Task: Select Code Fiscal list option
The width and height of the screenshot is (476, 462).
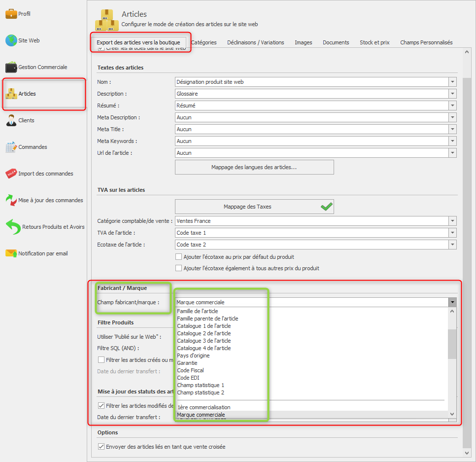Action: 312,370
